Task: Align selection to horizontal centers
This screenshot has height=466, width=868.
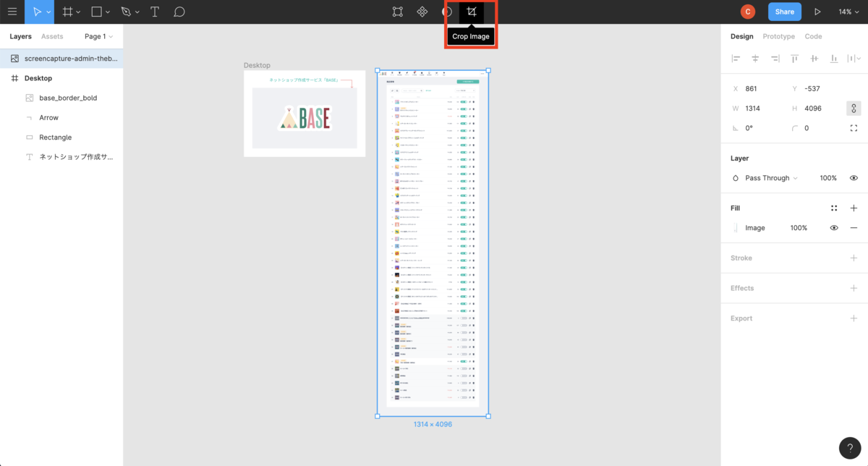Action: (755, 58)
